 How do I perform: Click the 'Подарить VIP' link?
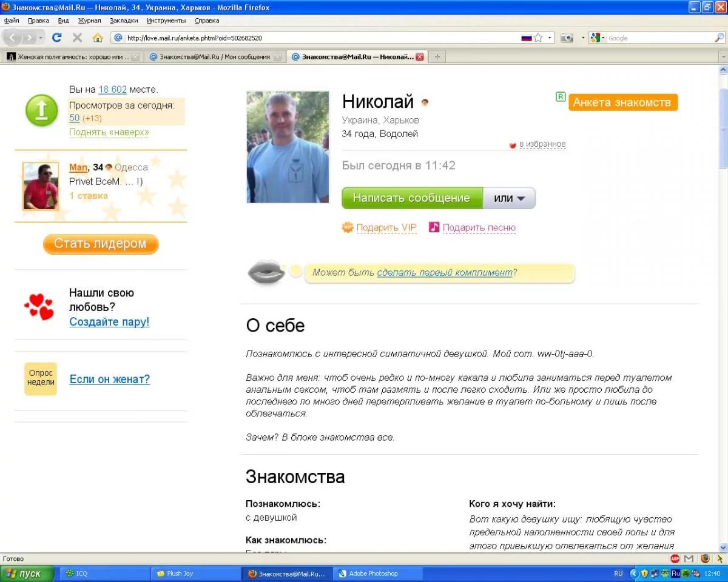386,228
